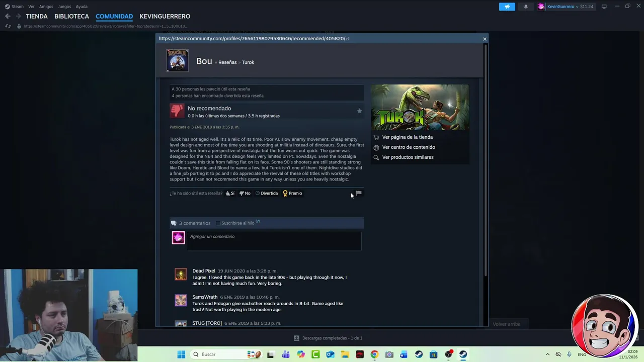Click Ver centro de contenido

(x=408, y=147)
